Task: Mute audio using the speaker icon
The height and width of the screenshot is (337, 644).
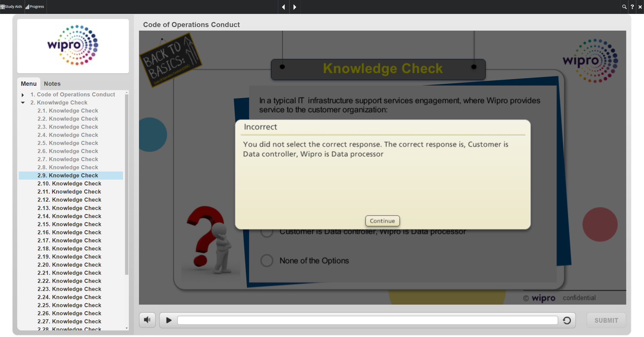Action: click(147, 320)
